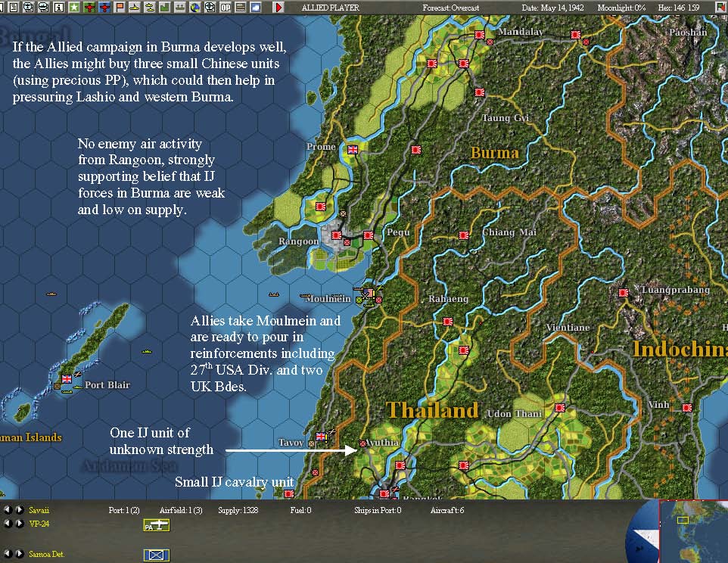728x563 pixels.
Task: Click the VP-24 patrol aircraft unit icon
Action: [157, 525]
